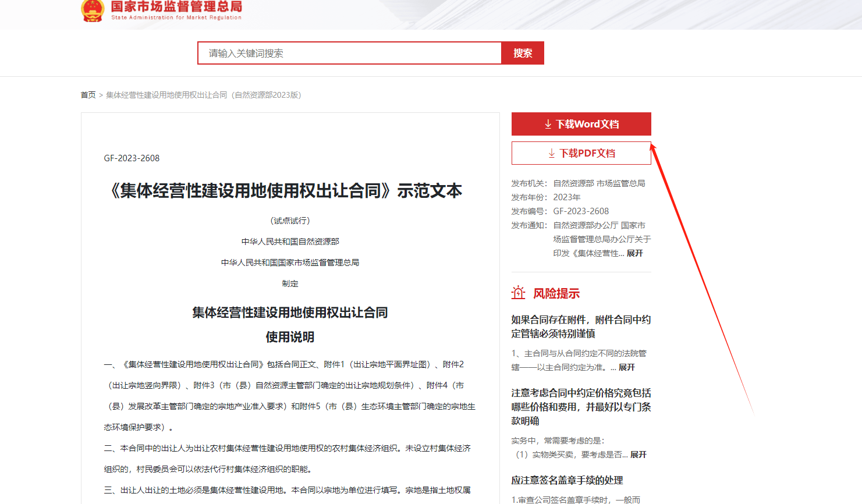The image size is (862, 504).
Task: Click the 国家市场监督管理总局 site title
Action: [176, 7]
